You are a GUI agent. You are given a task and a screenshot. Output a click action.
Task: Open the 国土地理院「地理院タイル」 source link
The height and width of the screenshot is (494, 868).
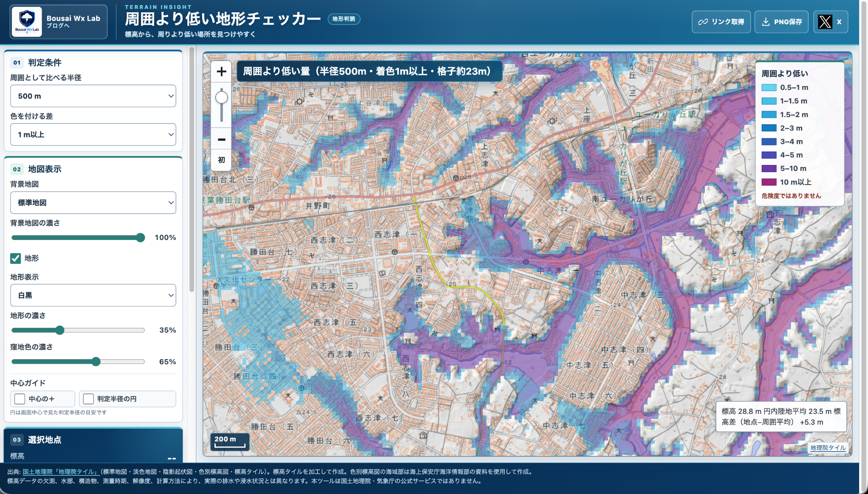[x=61, y=472]
